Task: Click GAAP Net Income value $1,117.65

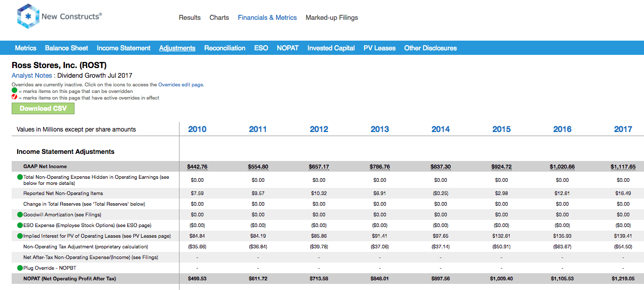Action: (623, 167)
